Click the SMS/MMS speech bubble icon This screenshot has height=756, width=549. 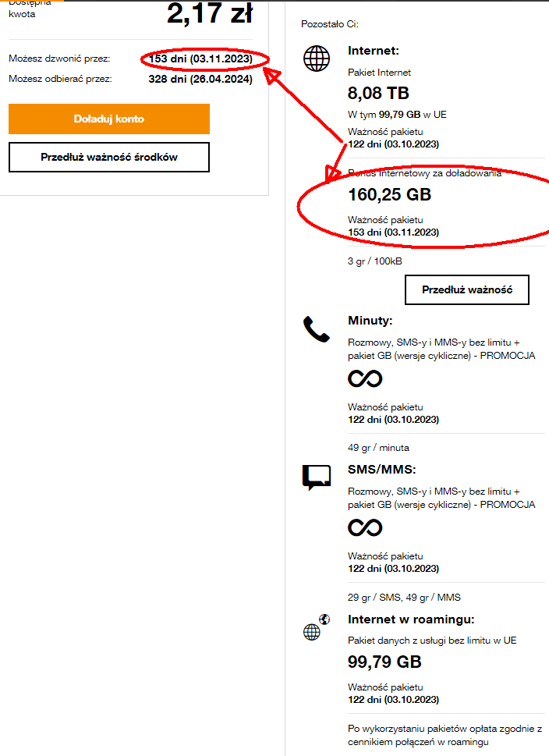[x=317, y=477]
